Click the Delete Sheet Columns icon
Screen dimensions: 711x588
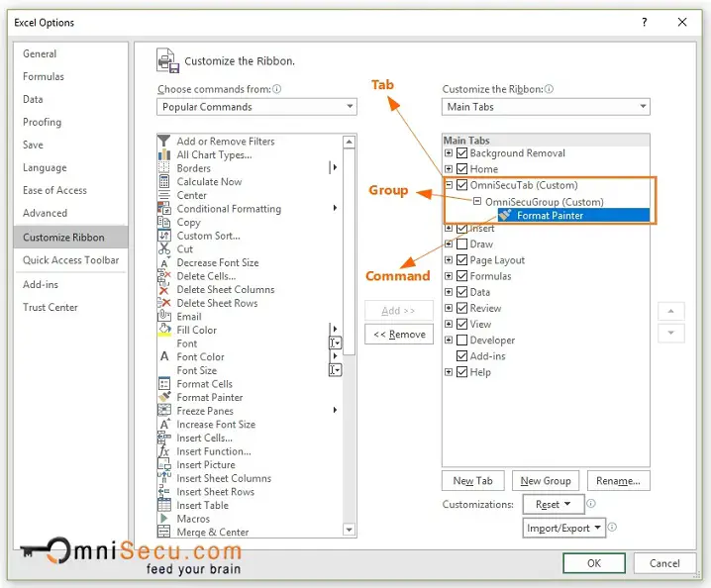(x=163, y=290)
